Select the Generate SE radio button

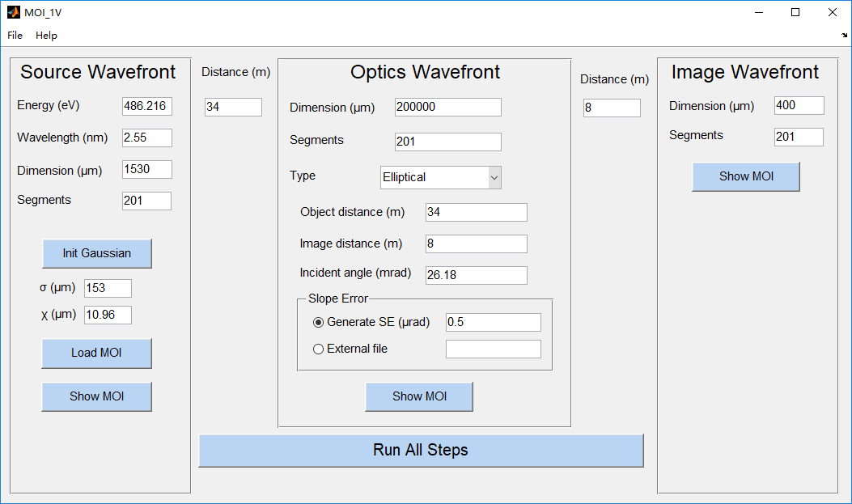tap(318, 322)
